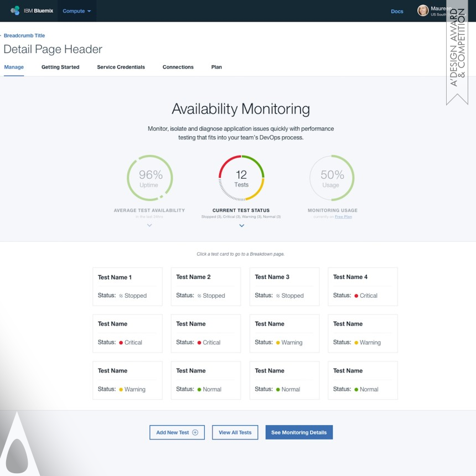Open the Maureen user avatar menu
Viewport: 476px width, 476px height.
(423, 11)
